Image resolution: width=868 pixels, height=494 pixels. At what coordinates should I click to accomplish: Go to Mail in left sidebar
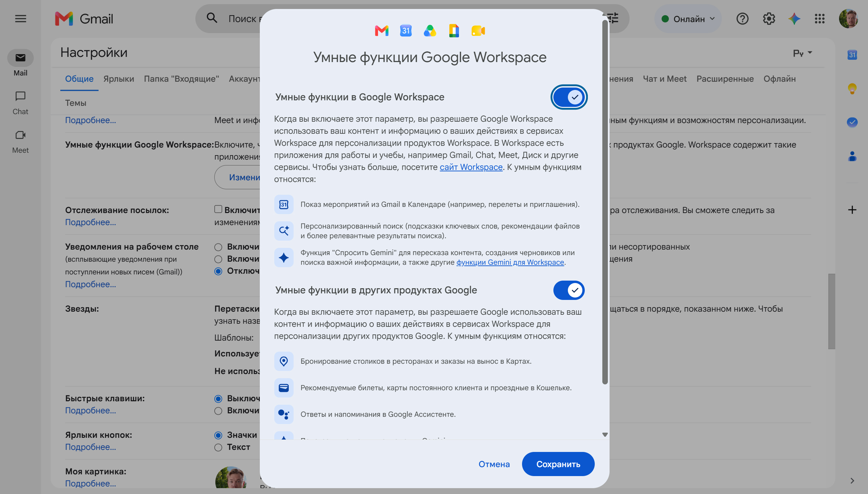20,63
